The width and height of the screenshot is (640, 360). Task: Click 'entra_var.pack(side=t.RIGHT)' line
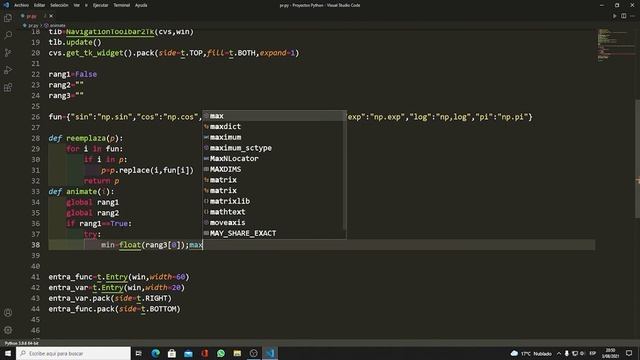(x=110, y=298)
